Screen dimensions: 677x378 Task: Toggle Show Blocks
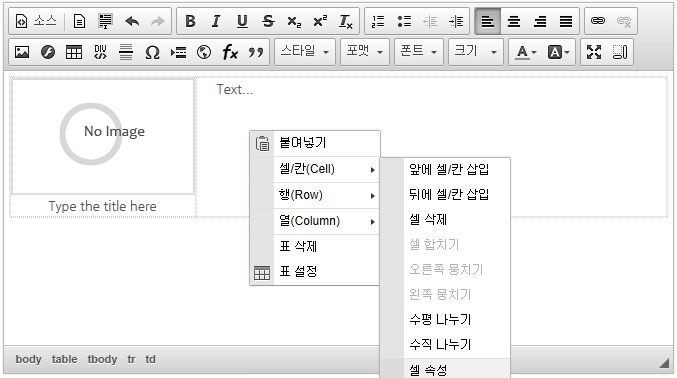coord(620,52)
